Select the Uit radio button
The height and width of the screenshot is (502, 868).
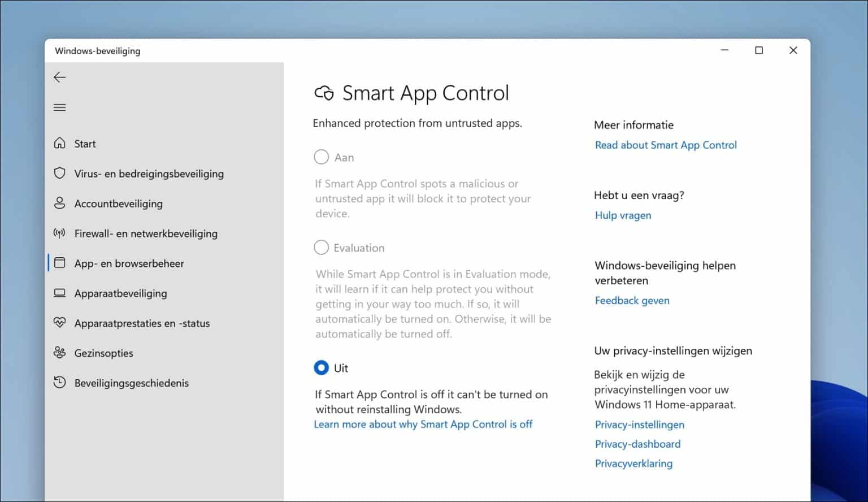321,367
